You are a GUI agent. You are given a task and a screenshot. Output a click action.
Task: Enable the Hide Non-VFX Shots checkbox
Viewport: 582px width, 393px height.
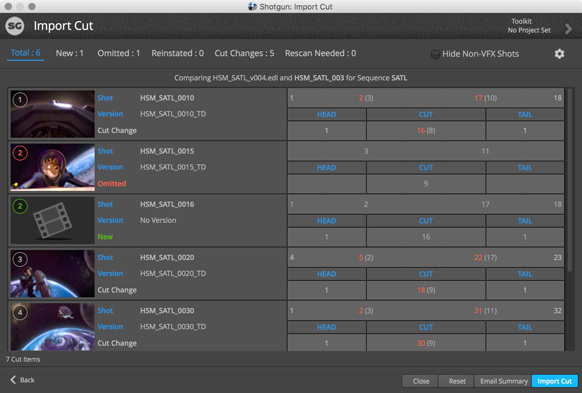tap(435, 54)
